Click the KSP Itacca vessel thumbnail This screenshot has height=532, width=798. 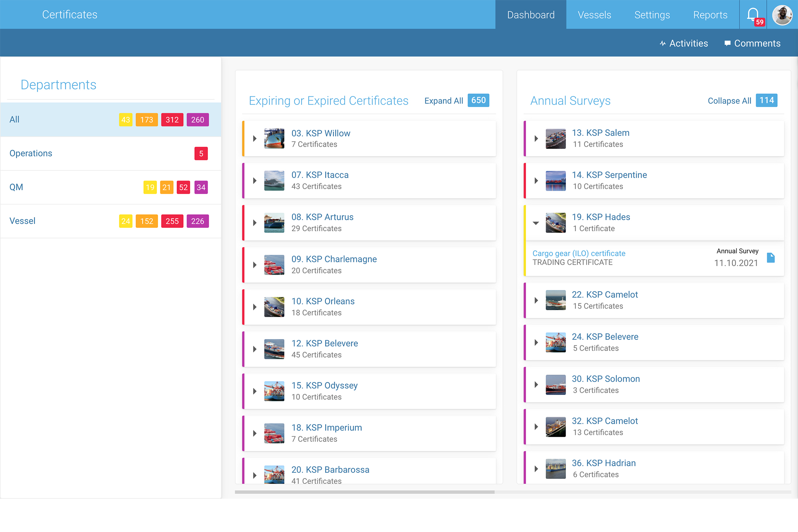pyautogui.click(x=274, y=181)
